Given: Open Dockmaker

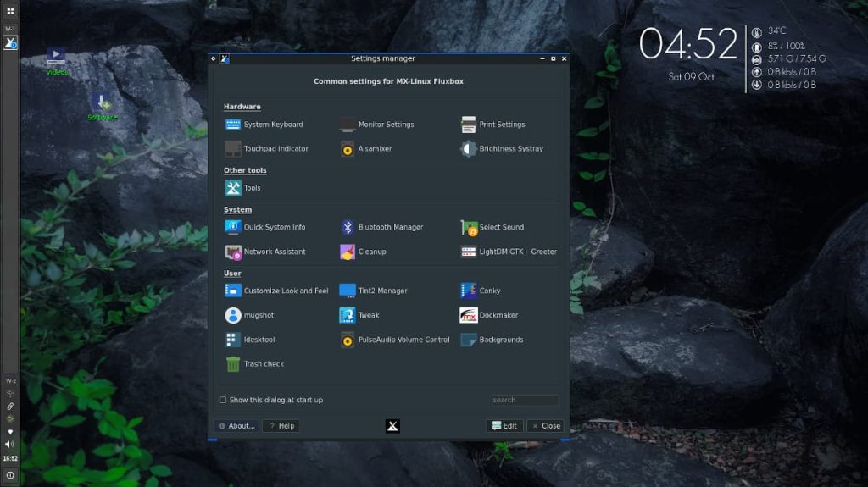Looking at the screenshot, I should (x=489, y=315).
